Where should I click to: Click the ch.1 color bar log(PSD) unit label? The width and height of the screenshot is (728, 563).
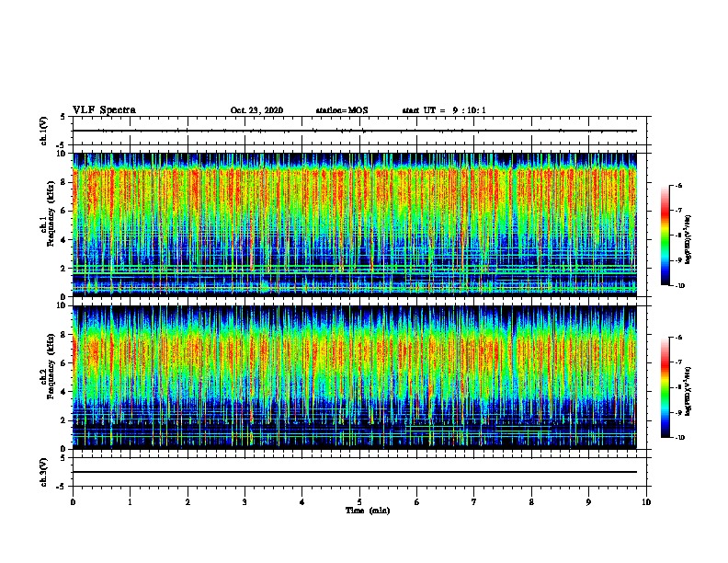click(688, 239)
